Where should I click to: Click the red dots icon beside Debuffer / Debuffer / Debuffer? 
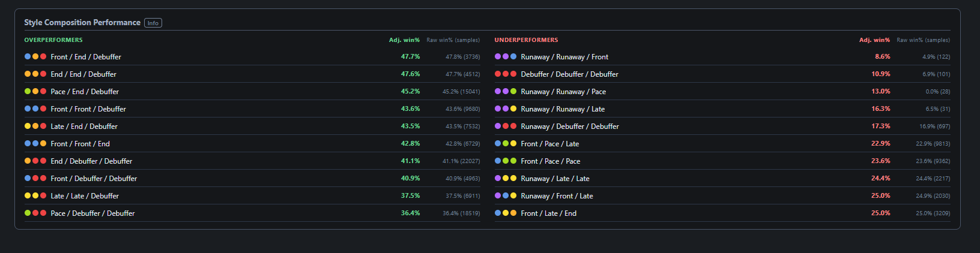point(506,74)
